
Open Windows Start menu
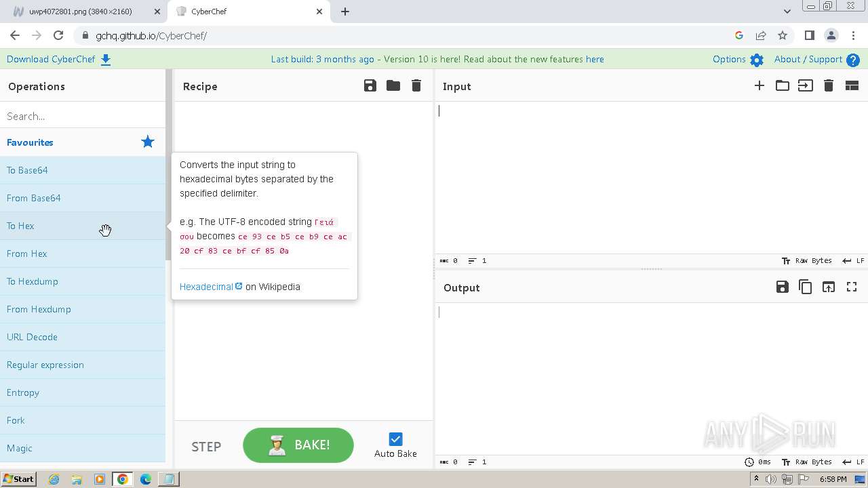18,479
